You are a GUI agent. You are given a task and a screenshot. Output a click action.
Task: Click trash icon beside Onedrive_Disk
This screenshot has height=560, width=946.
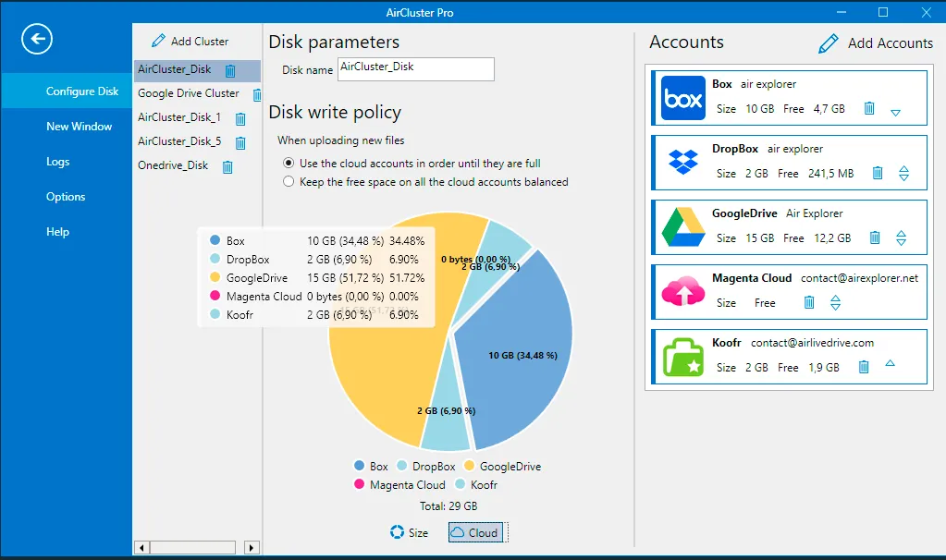coord(227,167)
